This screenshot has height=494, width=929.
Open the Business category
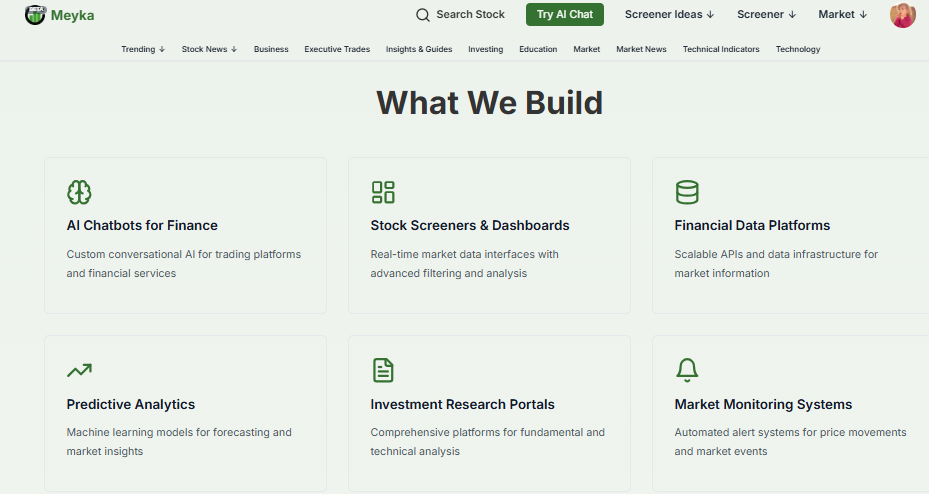(271, 49)
